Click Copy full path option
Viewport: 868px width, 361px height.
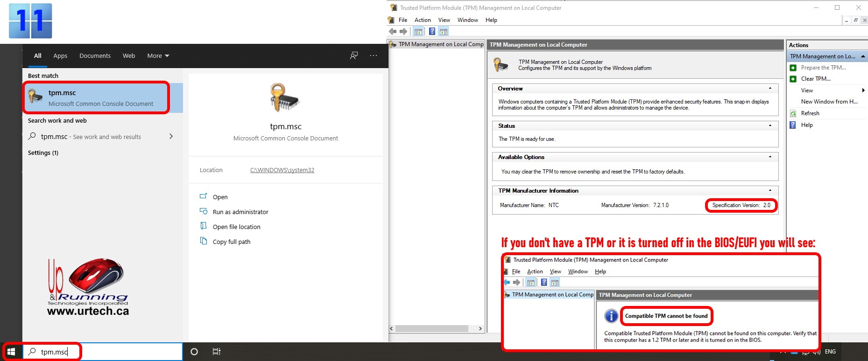(x=231, y=242)
